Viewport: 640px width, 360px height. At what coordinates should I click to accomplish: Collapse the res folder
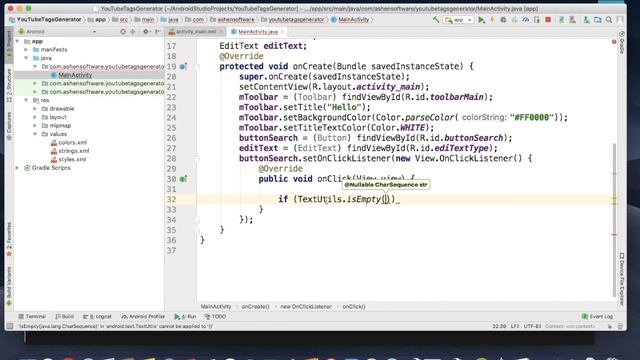[26, 100]
